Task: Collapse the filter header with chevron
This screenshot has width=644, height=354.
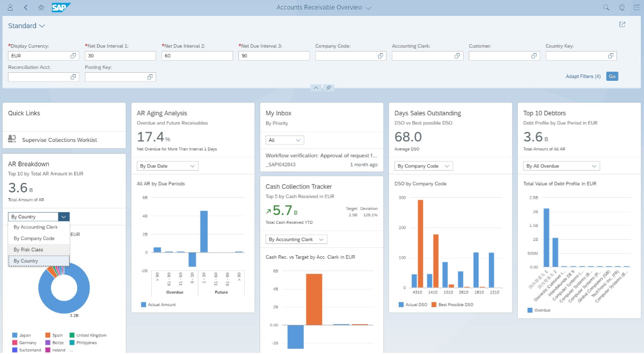Action: click(x=315, y=88)
